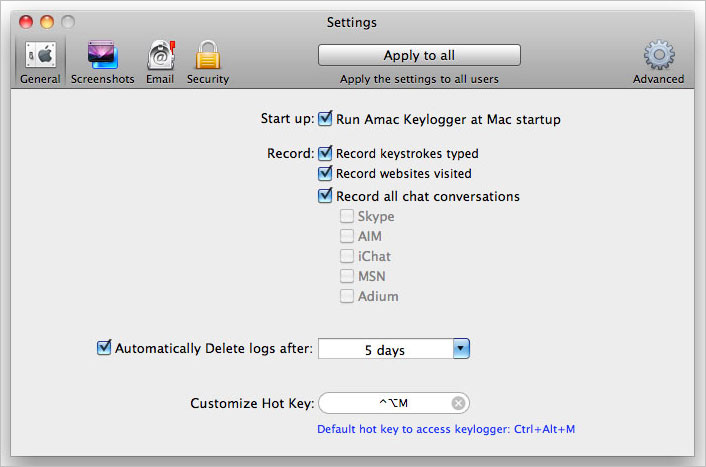This screenshot has height=467, width=706.
Task: Check the iChat chat option
Action: click(346, 256)
